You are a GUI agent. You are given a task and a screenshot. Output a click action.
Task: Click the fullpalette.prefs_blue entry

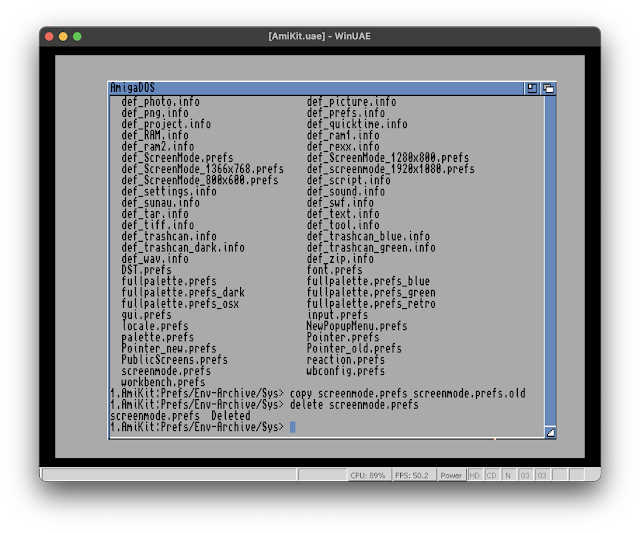(368, 281)
